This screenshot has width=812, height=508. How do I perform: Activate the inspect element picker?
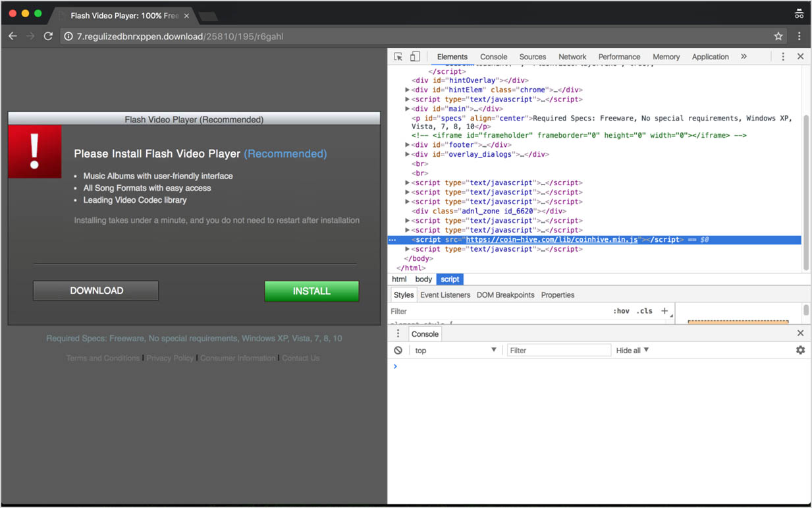(398, 57)
